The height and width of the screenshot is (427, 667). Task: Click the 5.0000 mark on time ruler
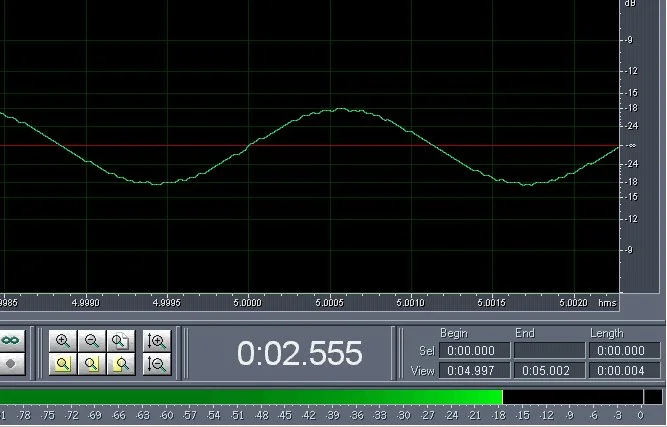point(247,300)
